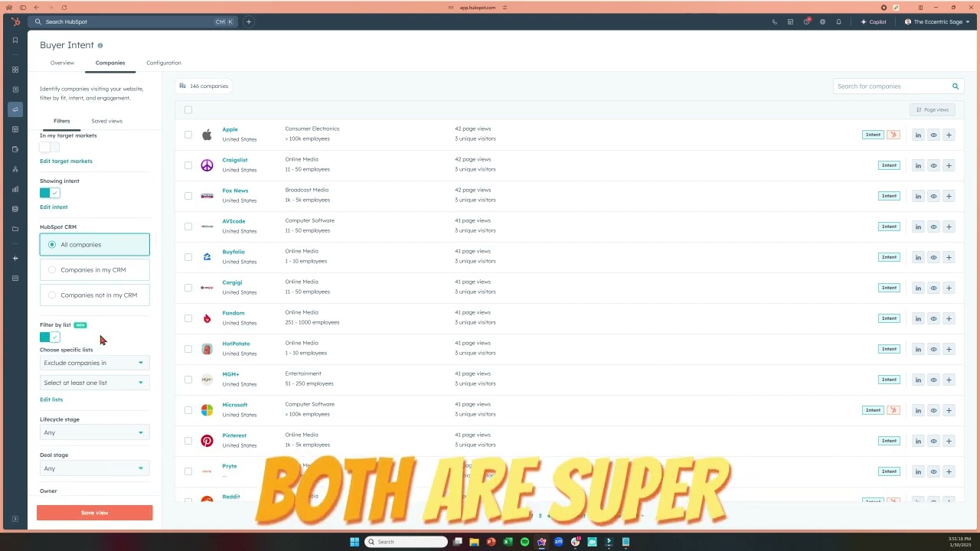Image resolution: width=980 pixels, height=551 pixels.
Task: Open the help icon with red badge
Action: pos(806,21)
